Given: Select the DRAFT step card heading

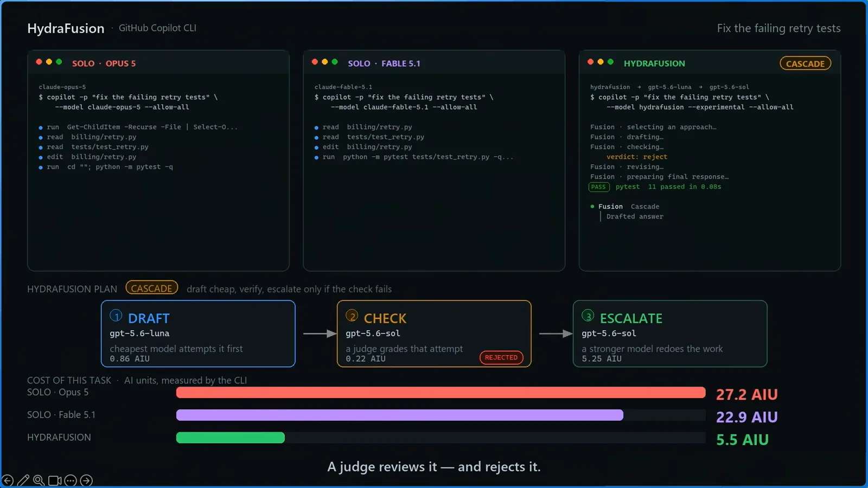Looking at the screenshot, I should (x=149, y=318).
